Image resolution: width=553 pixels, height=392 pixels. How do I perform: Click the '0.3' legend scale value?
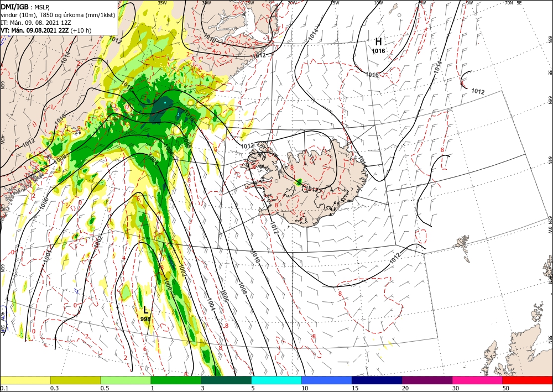54,388
